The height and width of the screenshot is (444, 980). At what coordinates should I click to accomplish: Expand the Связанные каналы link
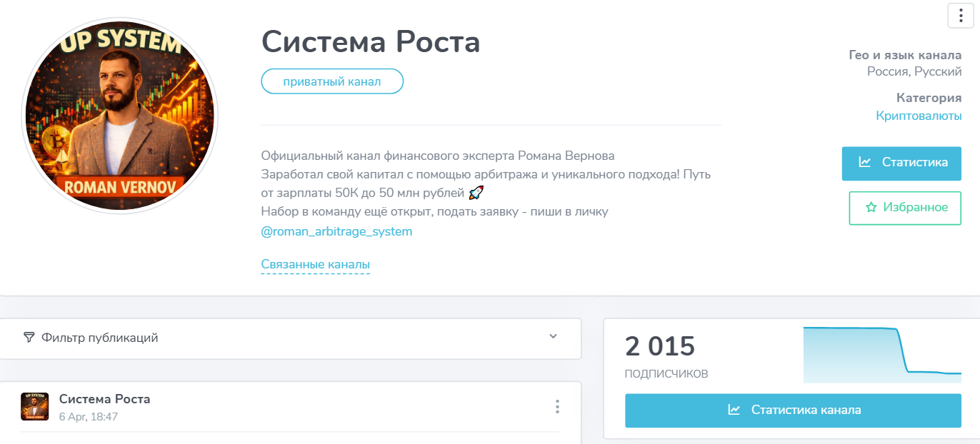pos(315,265)
